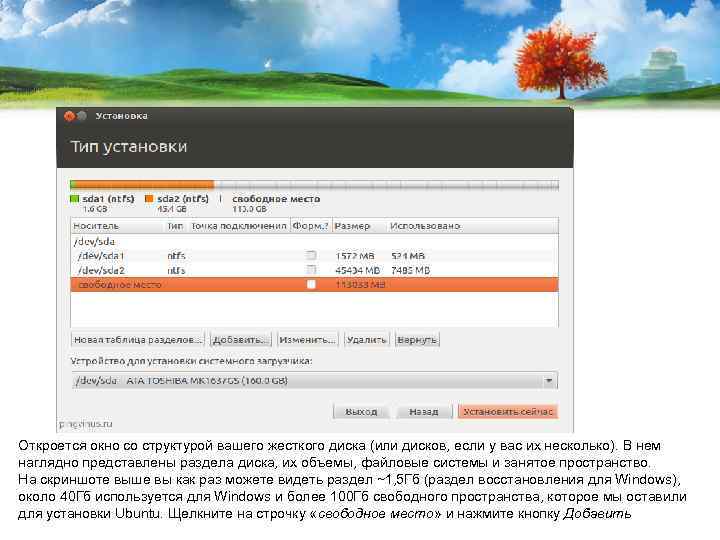Screen dimensions: 720x540
Task: Click the Форм.? column header
Action: pos(311,226)
